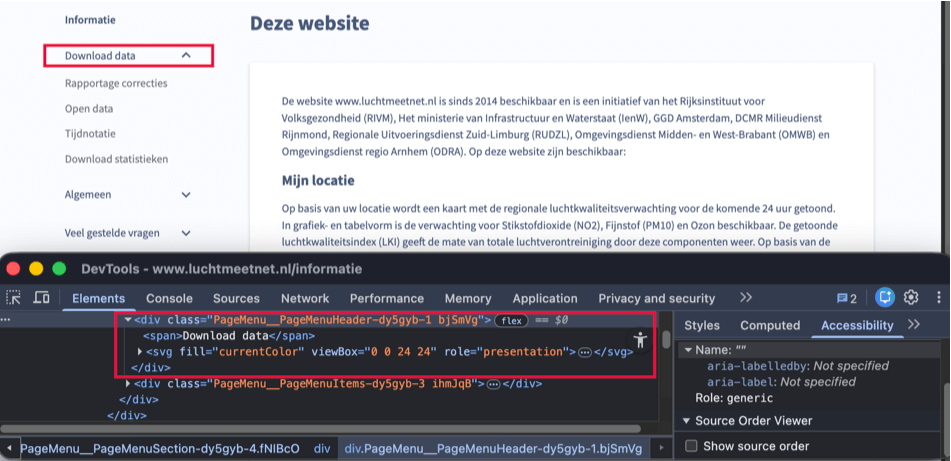Open the Network tab

click(305, 298)
